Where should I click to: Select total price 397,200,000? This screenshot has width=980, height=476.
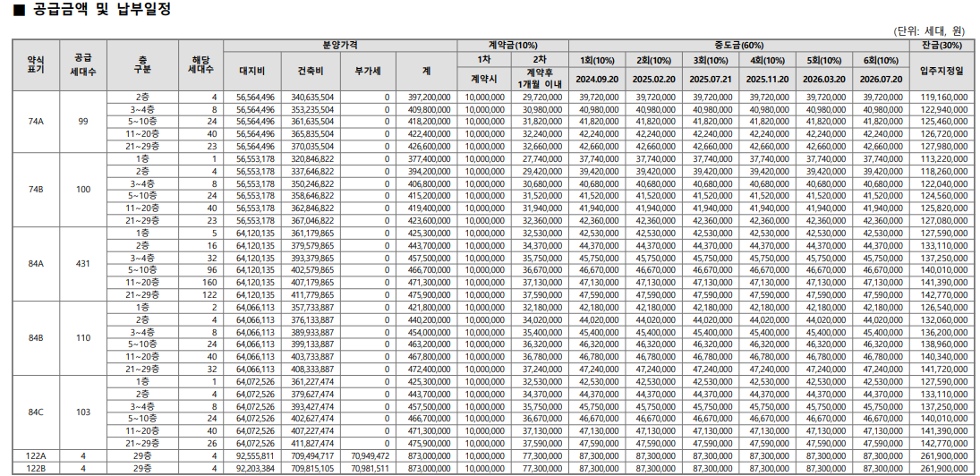[x=429, y=97]
